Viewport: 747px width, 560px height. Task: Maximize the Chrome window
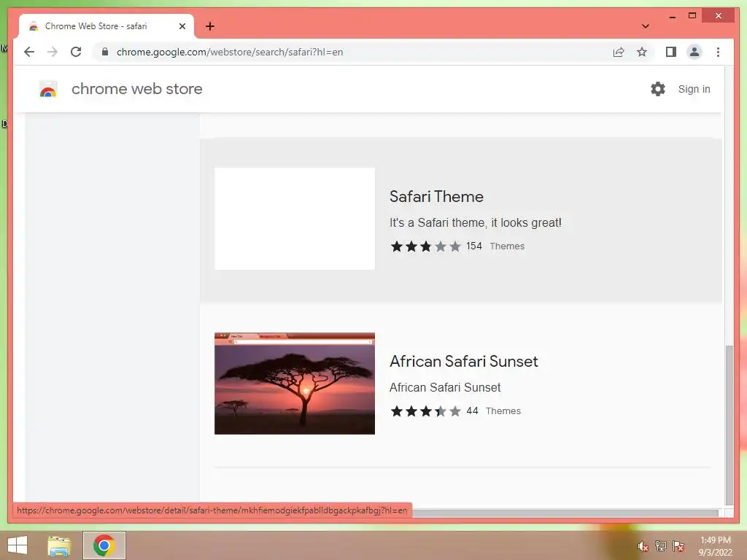point(692,16)
